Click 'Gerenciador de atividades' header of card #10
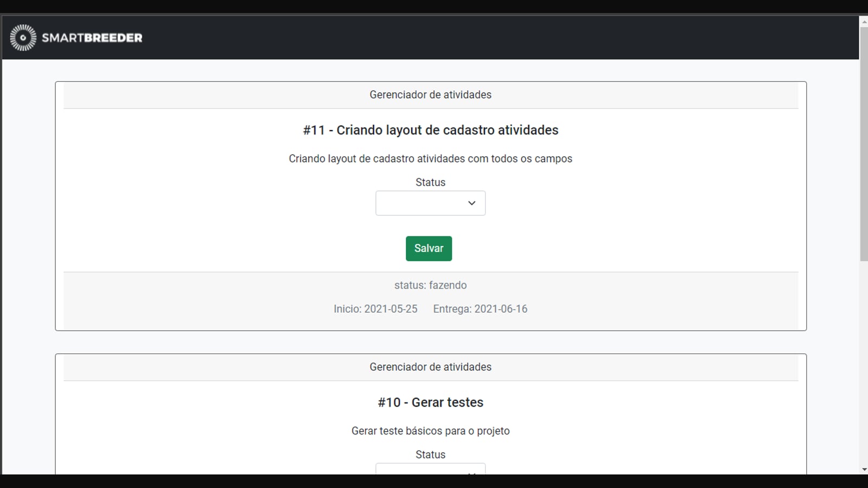Image resolution: width=868 pixels, height=488 pixels. pyautogui.click(x=431, y=367)
